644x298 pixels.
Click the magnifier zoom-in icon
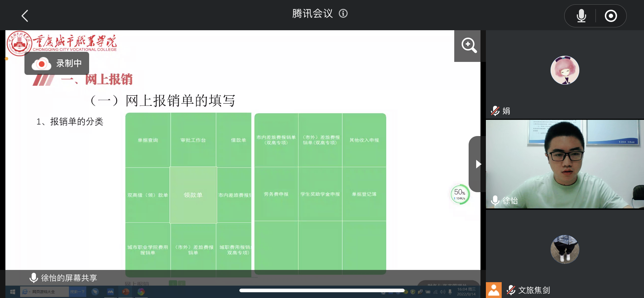click(x=469, y=45)
